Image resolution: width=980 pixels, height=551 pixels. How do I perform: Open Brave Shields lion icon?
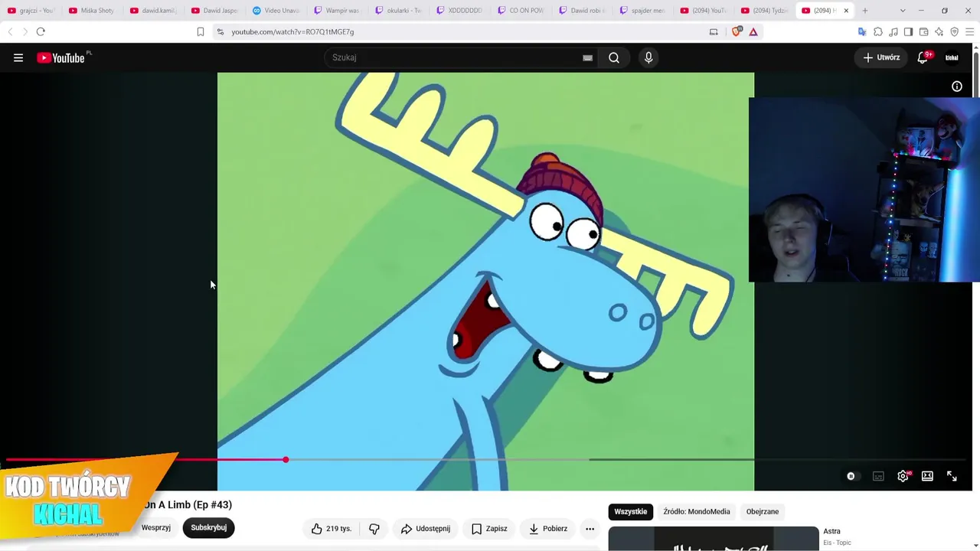737,31
